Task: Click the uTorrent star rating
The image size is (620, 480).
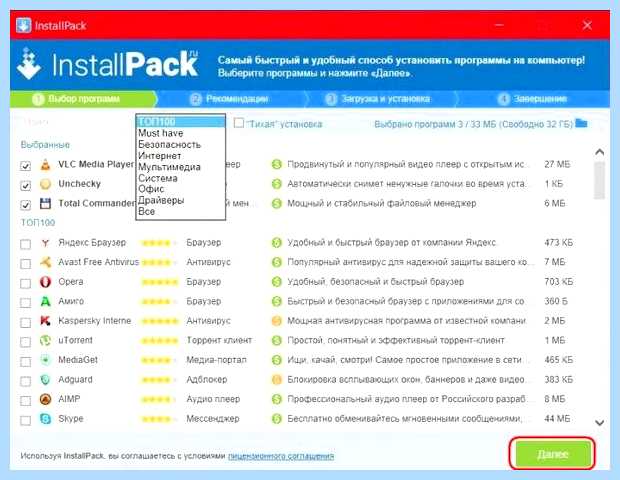Action: (x=160, y=340)
